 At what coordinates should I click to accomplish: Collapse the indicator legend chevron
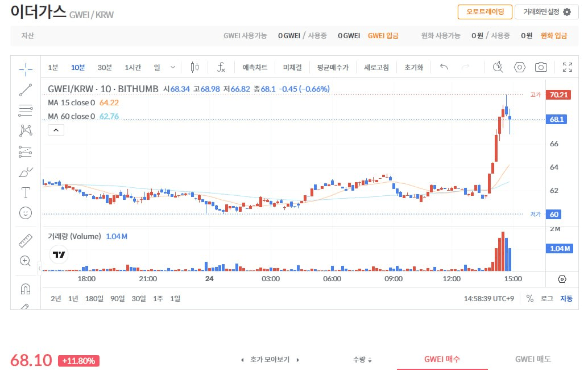click(x=56, y=130)
